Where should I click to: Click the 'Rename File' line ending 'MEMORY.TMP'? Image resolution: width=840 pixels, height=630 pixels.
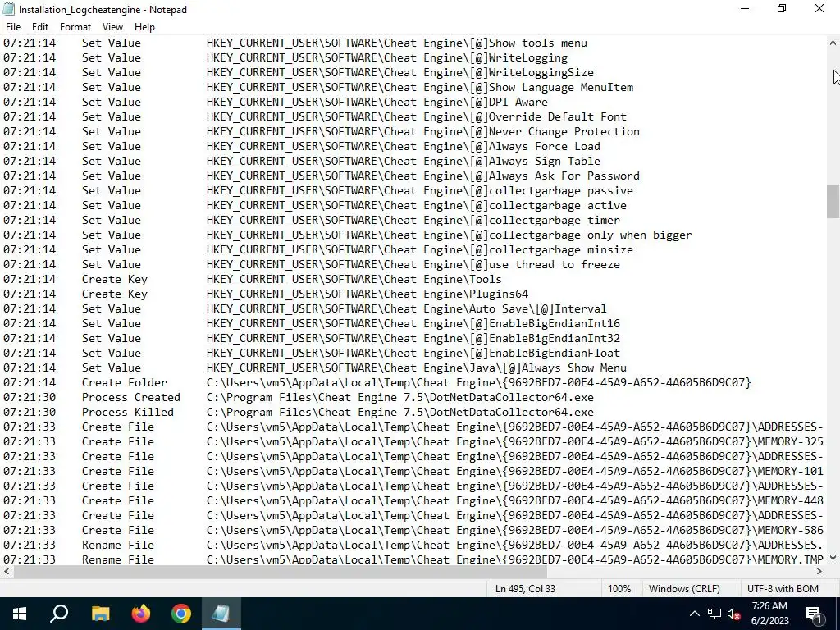[x=413, y=559]
